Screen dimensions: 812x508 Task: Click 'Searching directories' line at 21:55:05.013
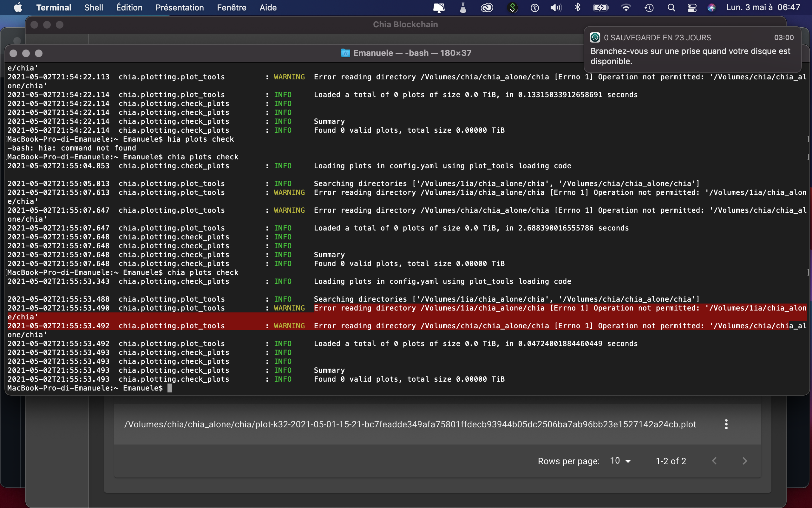507,184
